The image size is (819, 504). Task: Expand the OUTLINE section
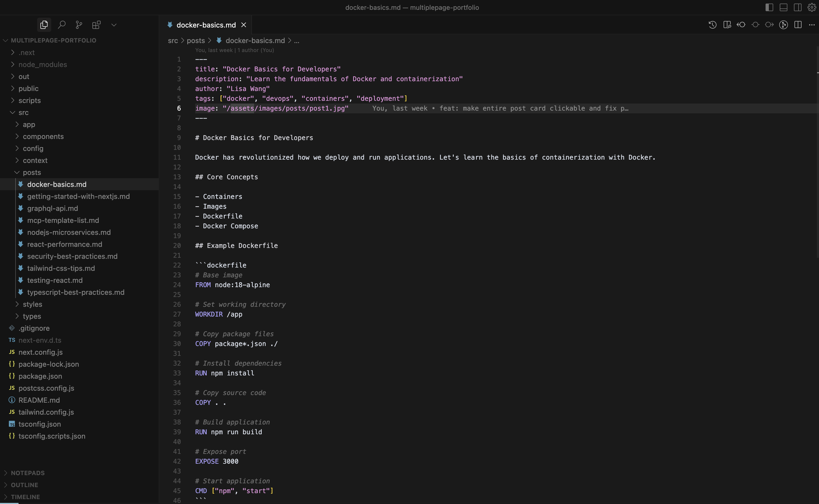(24, 485)
